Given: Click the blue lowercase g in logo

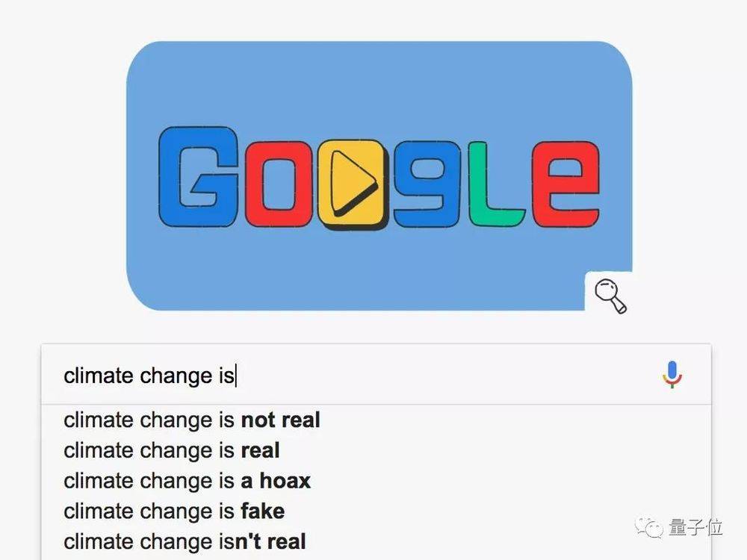Looking at the screenshot, I should click(x=427, y=183).
